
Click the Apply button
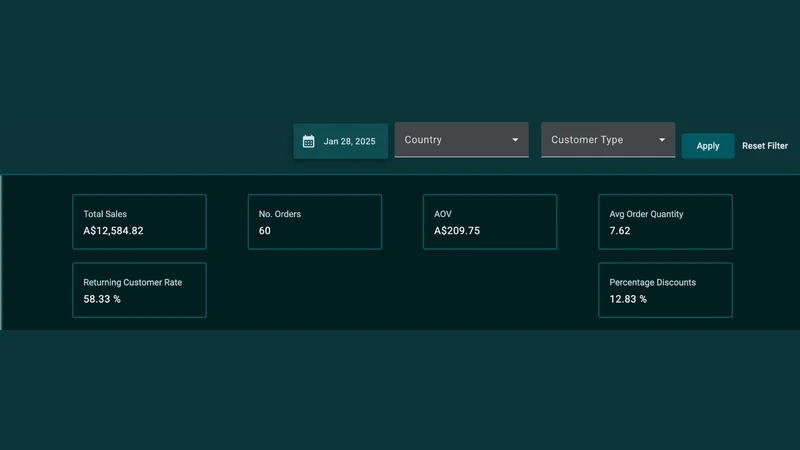pyautogui.click(x=708, y=146)
